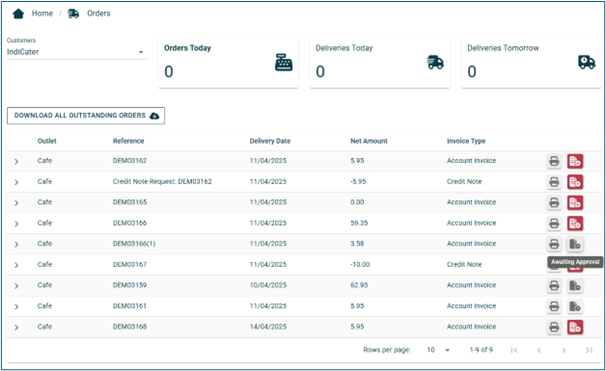Click the Delivery Date column header
The image size is (606, 371).
tap(270, 141)
